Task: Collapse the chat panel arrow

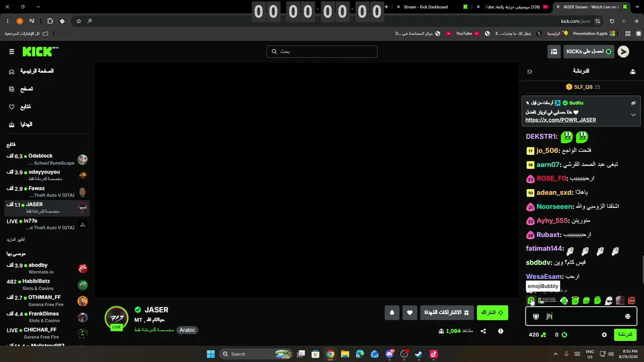Action: tap(529, 71)
